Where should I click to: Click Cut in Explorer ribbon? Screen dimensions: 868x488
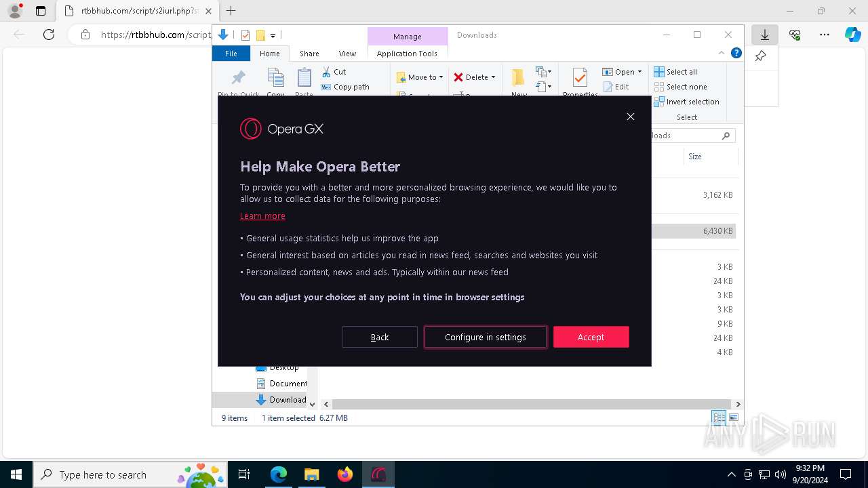[334, 72]
